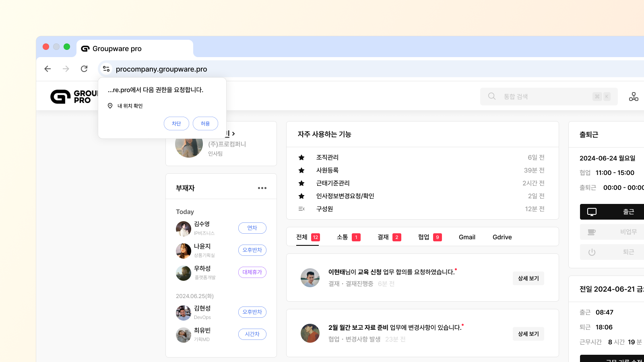Viewport: 644px width, 362px height.
Task: Click the 허용 button to allow location
Action: click(x=205, y=123)
